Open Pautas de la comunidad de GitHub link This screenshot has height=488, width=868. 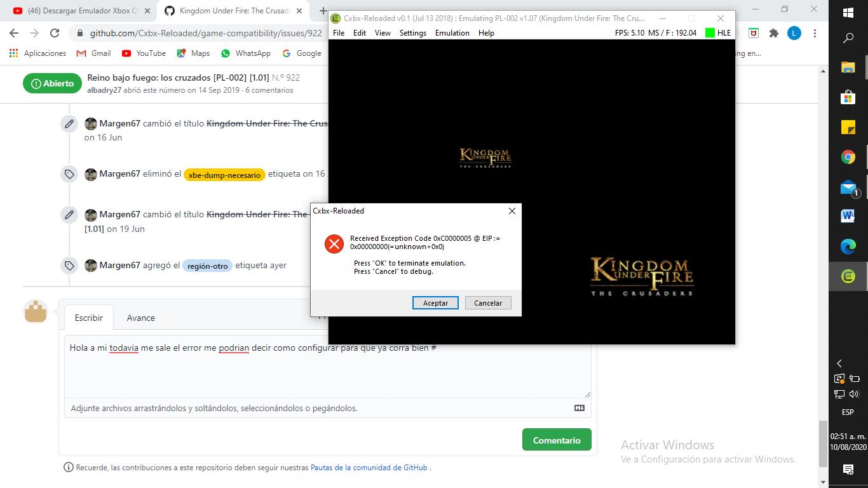[x=369, y=468]
